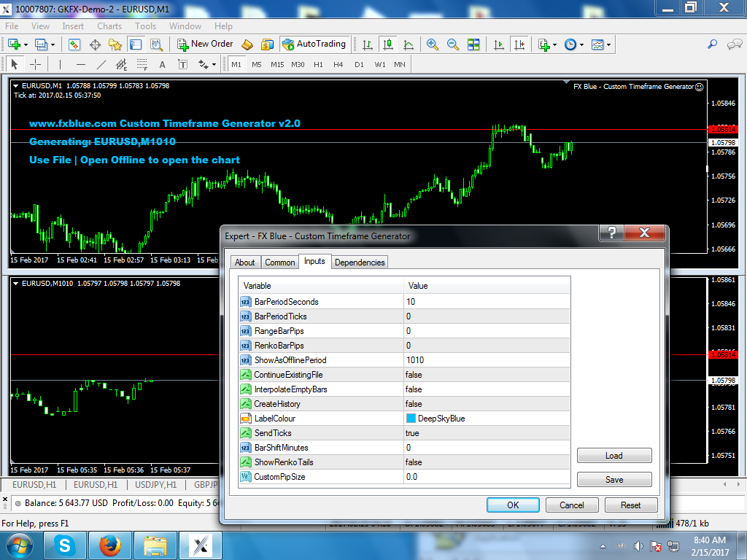Image resolution: width=747 pixels, height=560 pixels.
Task: Switch to candlestick chart icon
Action: point(388,44)
